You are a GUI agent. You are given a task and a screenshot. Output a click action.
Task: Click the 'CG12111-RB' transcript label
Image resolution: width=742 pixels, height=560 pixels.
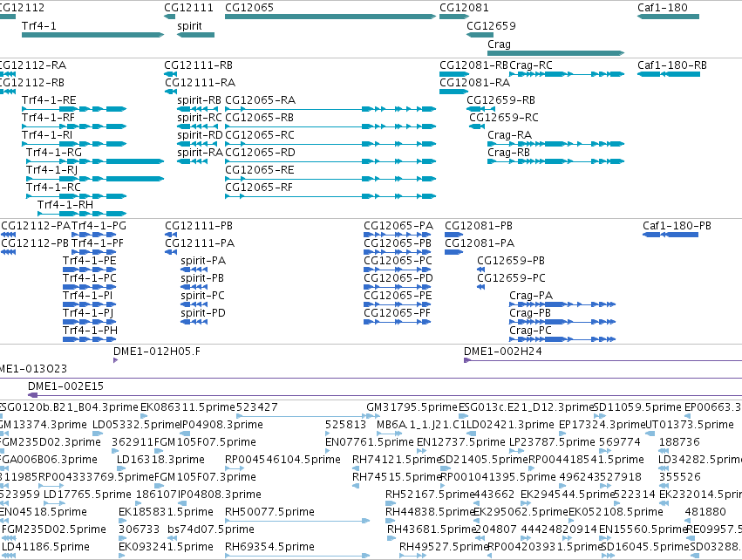tap(199, 65)
